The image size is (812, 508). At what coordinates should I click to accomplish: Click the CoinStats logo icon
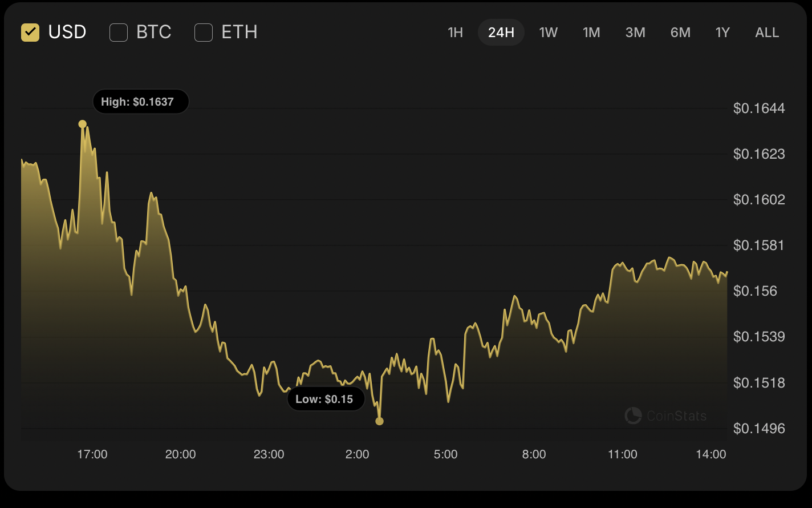[633, 416]
